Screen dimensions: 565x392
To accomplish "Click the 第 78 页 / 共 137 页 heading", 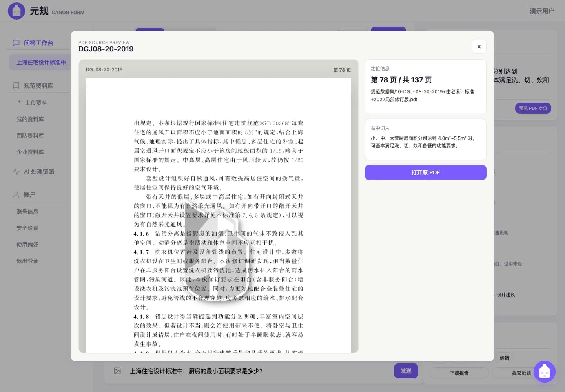I will pyautogui.click(x=401, y=80).
